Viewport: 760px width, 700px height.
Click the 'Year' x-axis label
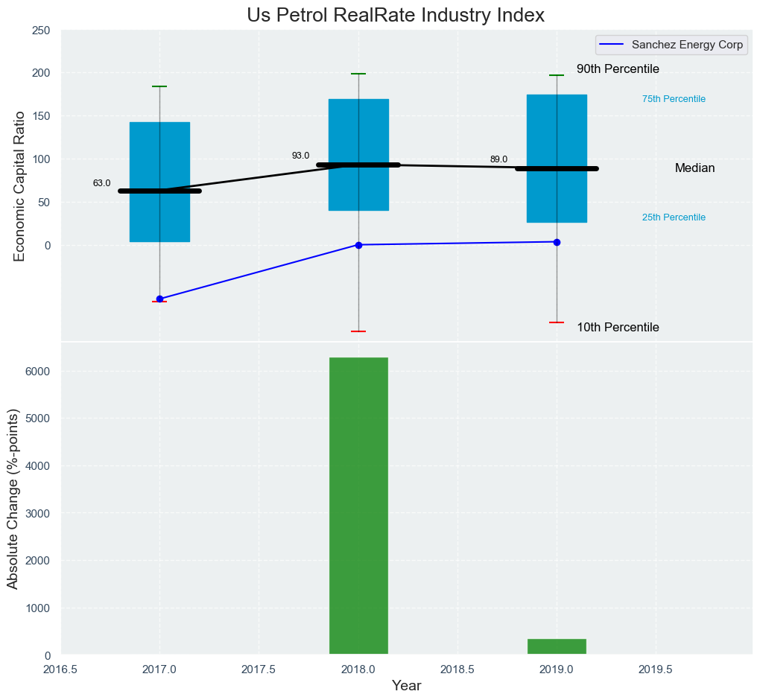click(406, 686)
